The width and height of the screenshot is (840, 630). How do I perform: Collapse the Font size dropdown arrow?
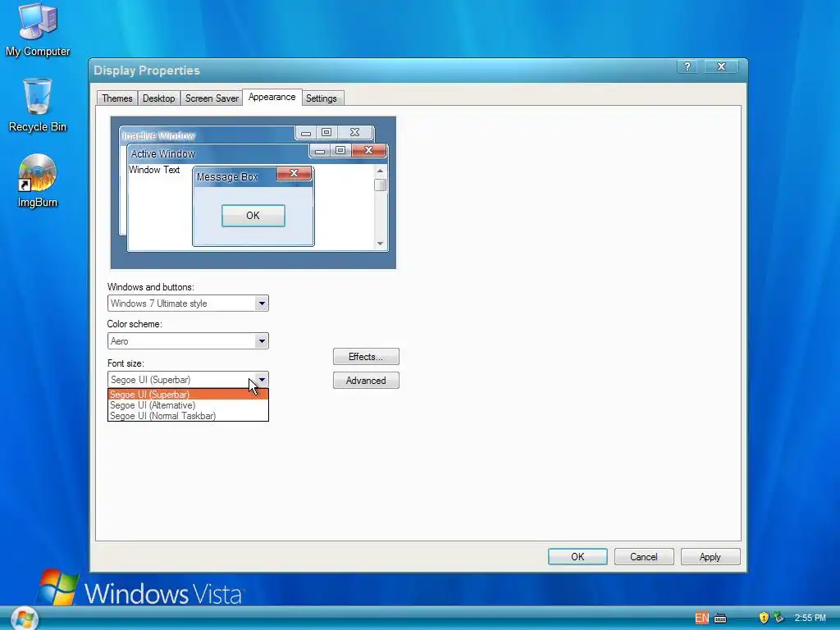[261, 379]
